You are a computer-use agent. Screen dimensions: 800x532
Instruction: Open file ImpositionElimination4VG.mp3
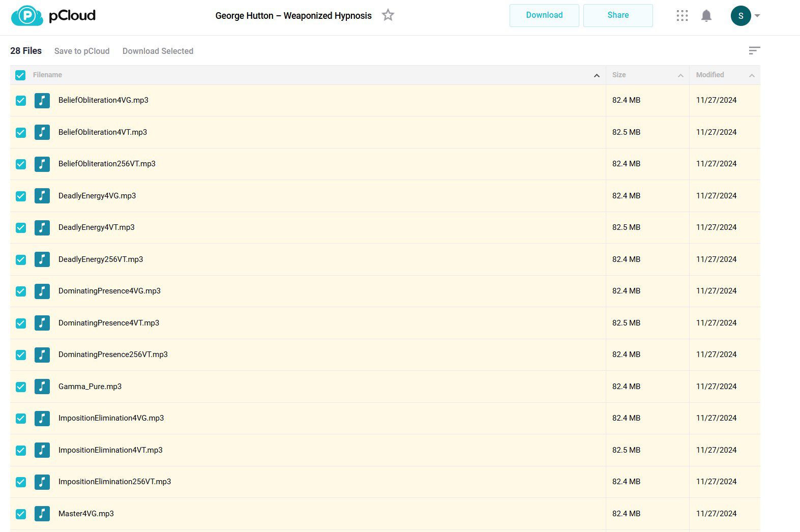click(111, 418)
